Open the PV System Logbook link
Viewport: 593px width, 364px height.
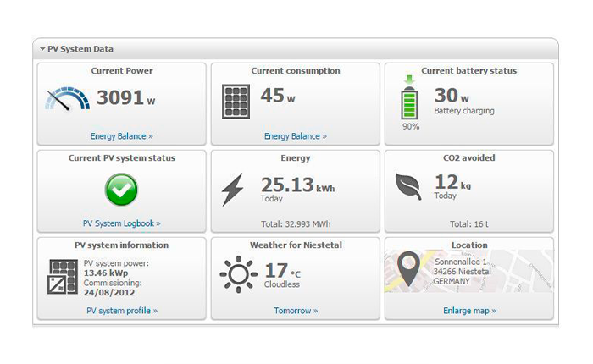[x=121, y=223]
